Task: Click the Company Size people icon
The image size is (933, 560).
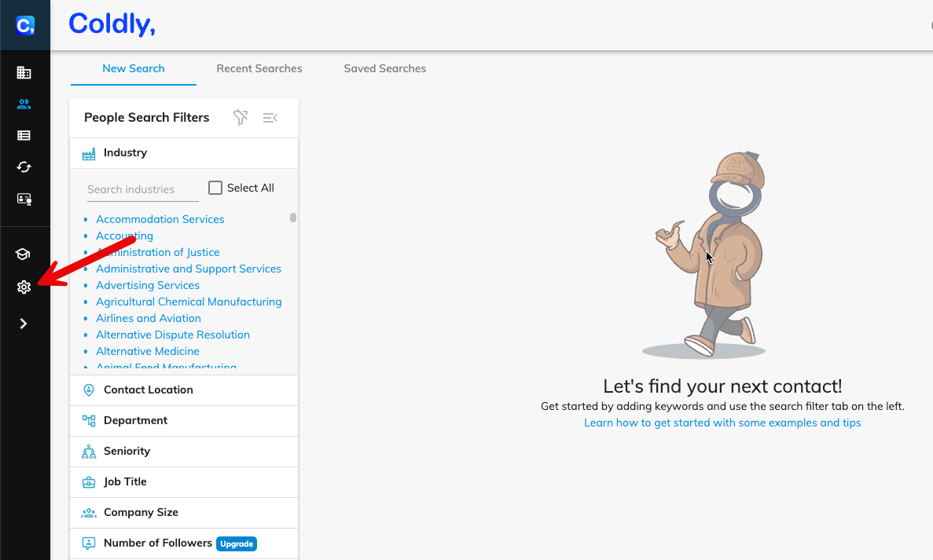Action: [x=89, y=512]
